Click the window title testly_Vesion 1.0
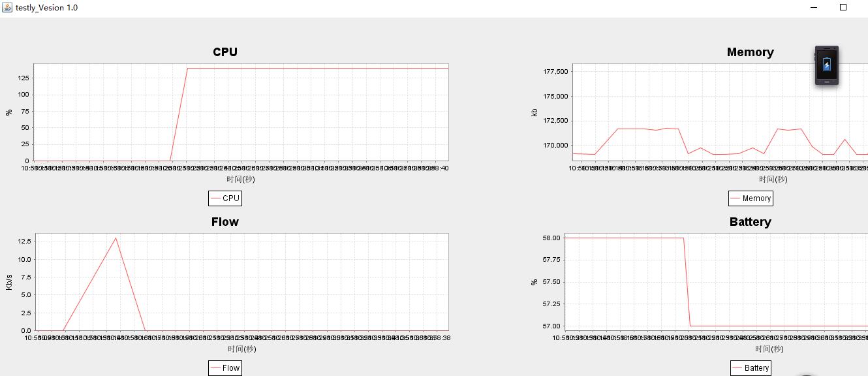Screen dimensions: 868x376 46,8
